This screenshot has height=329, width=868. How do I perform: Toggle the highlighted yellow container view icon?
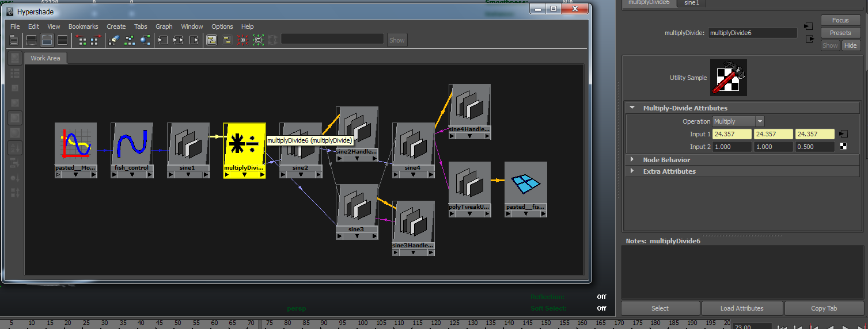(211, 40)
